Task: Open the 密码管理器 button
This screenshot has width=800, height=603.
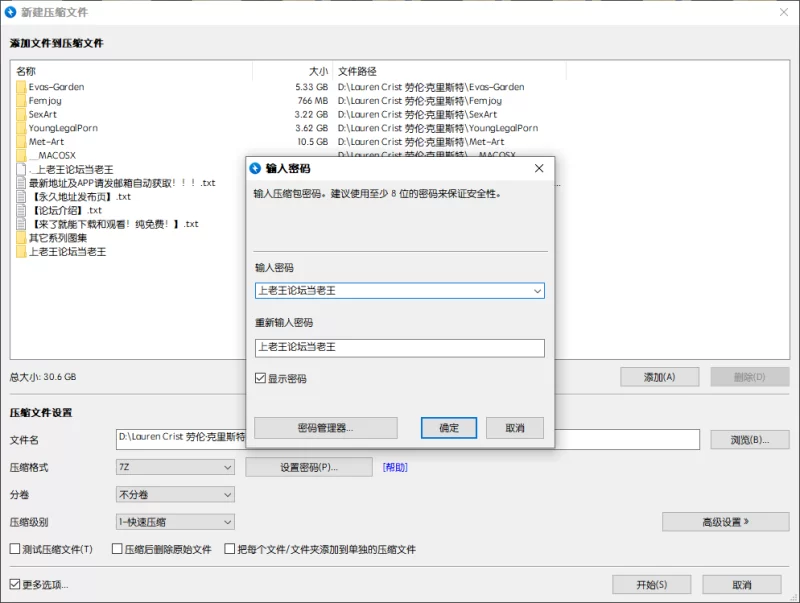Action: [325, 428]
